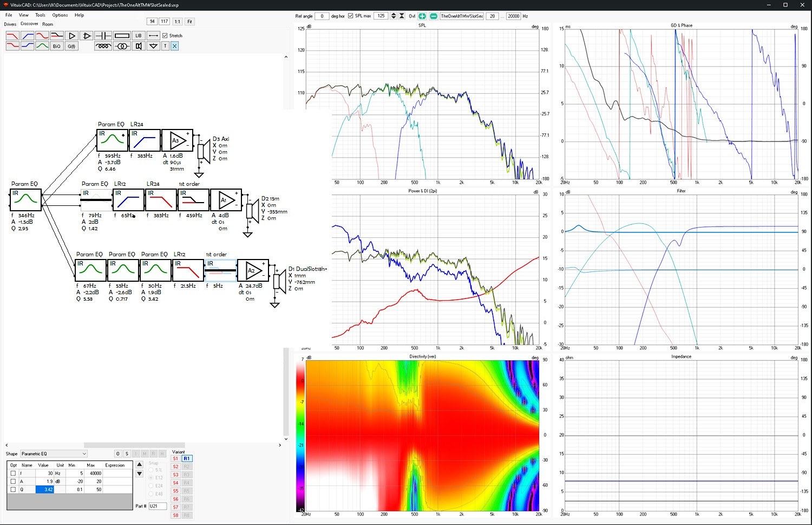Add a capacitor component
Screen dimensions: 812x525
click(x=103, y=36)
